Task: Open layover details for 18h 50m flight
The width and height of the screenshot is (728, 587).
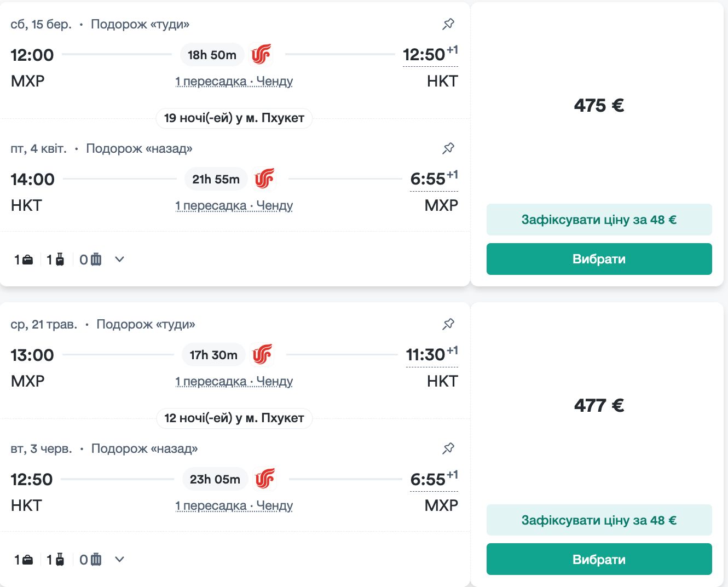Action: click(234, 82)
